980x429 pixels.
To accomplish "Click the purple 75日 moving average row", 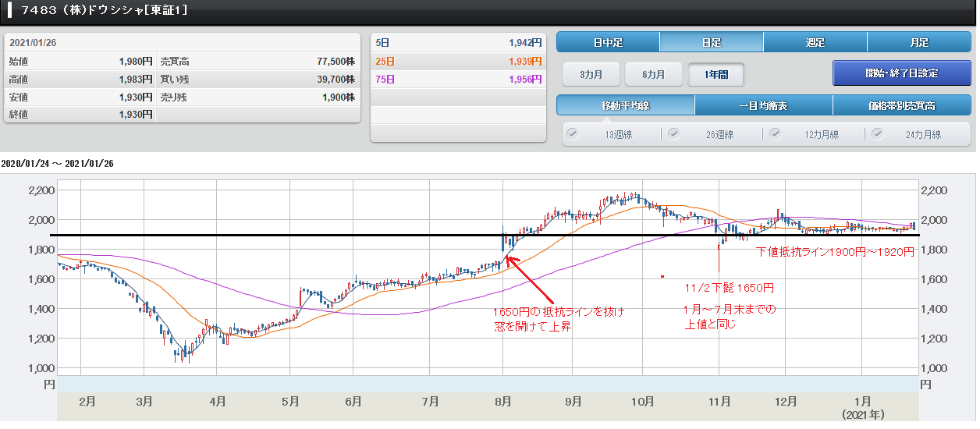I will (457, 79).
